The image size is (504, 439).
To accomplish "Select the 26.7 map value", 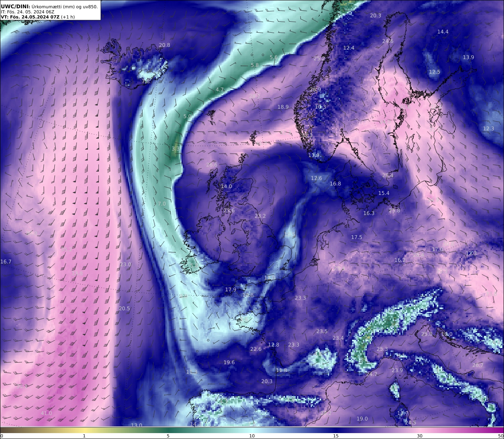I will pyautogui.click(x=478, y=365).
